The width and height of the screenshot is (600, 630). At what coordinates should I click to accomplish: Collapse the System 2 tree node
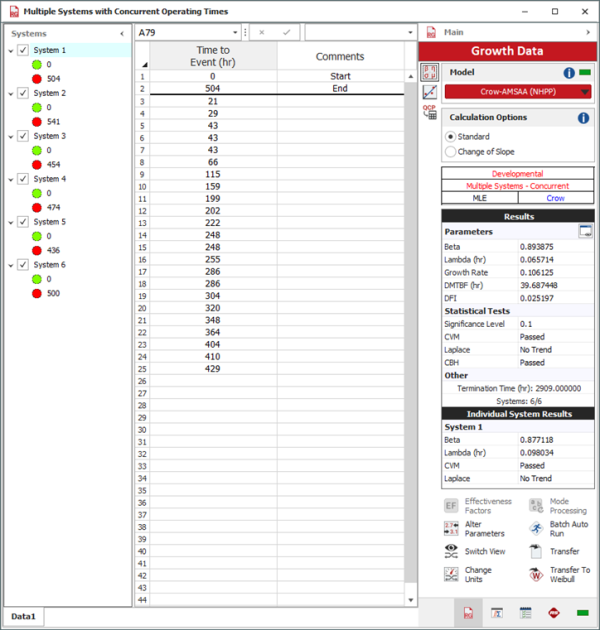pos(10,93)
